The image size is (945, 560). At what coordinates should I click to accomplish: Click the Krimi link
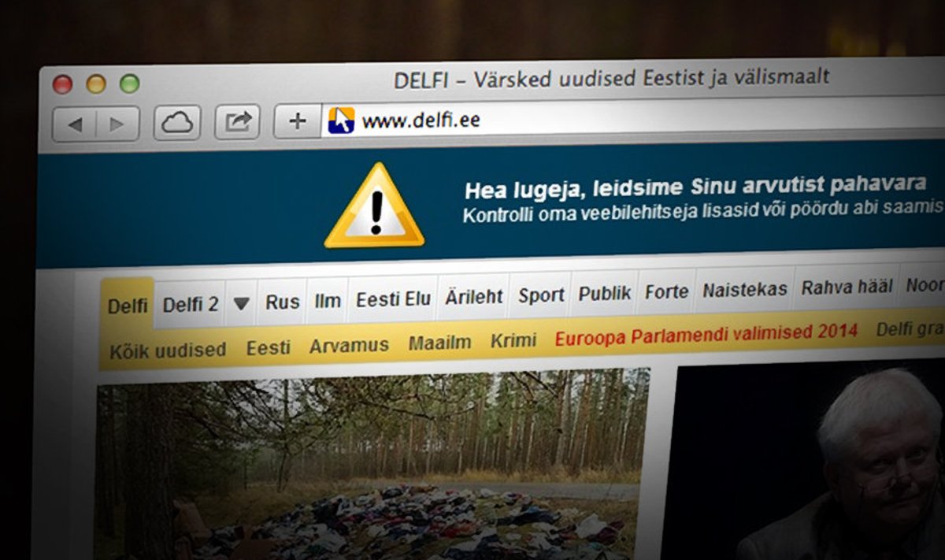click(x=513, y=341)
